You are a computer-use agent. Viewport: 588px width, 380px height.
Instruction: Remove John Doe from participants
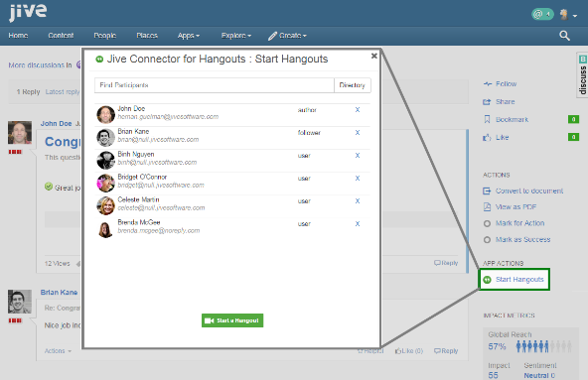tap(358, 110)
